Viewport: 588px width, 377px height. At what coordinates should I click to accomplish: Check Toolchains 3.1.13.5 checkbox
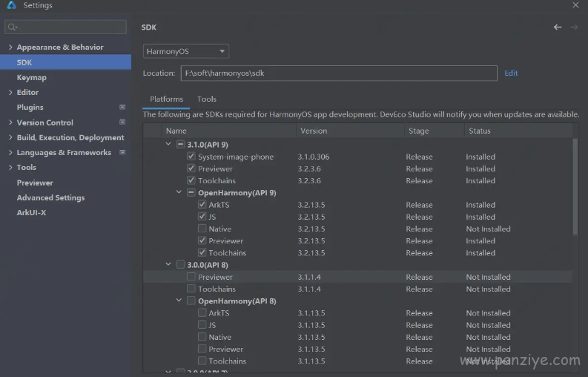pos(202,361)
